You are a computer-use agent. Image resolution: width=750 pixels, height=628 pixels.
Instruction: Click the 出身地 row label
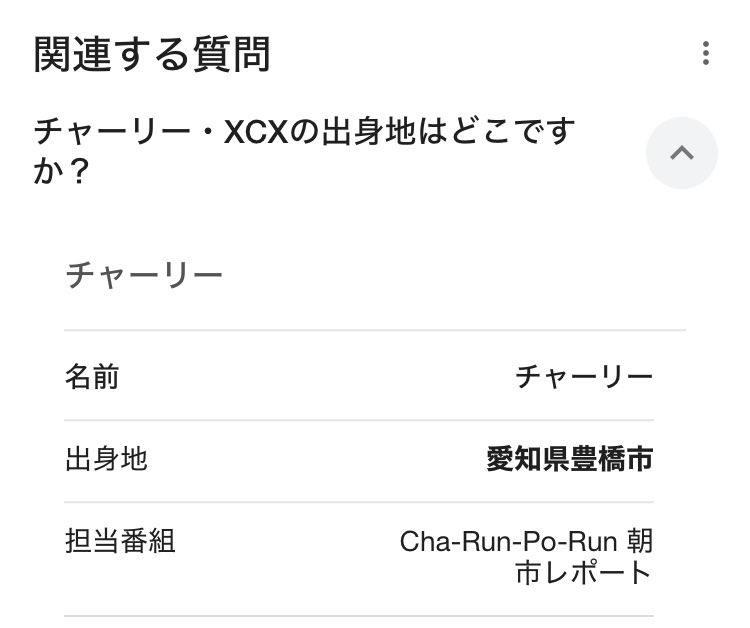pyautogui.click(x=106, y=459)
